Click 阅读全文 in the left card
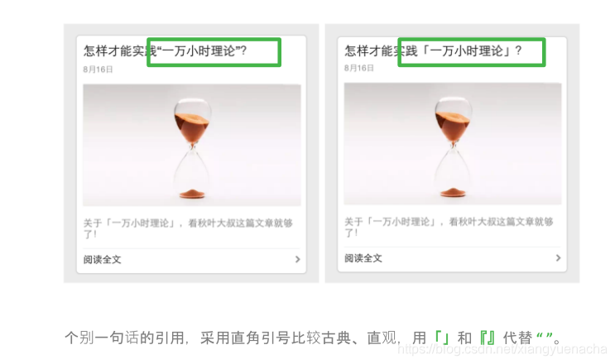 103,260
